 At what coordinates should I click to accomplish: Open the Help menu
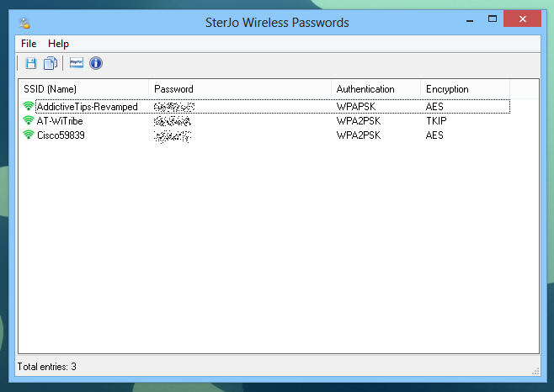[58, 44]
